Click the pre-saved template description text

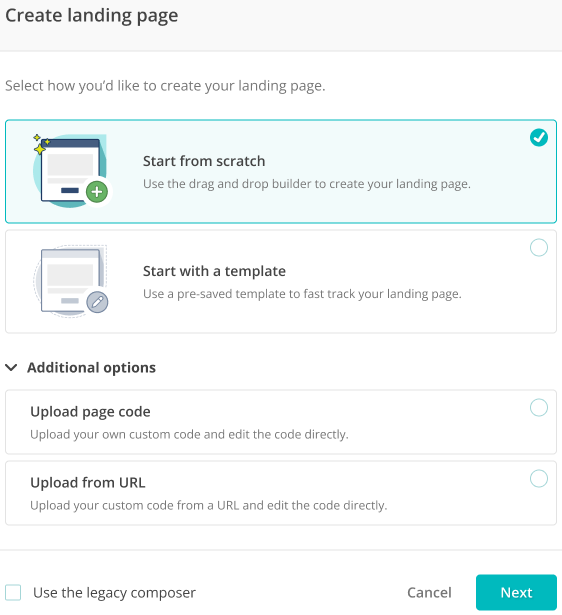coord(302,294)
